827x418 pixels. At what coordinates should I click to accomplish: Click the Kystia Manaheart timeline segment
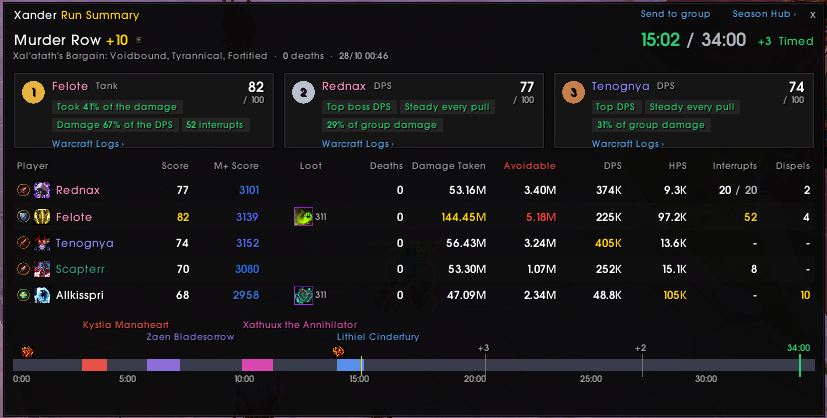(94, 365)
